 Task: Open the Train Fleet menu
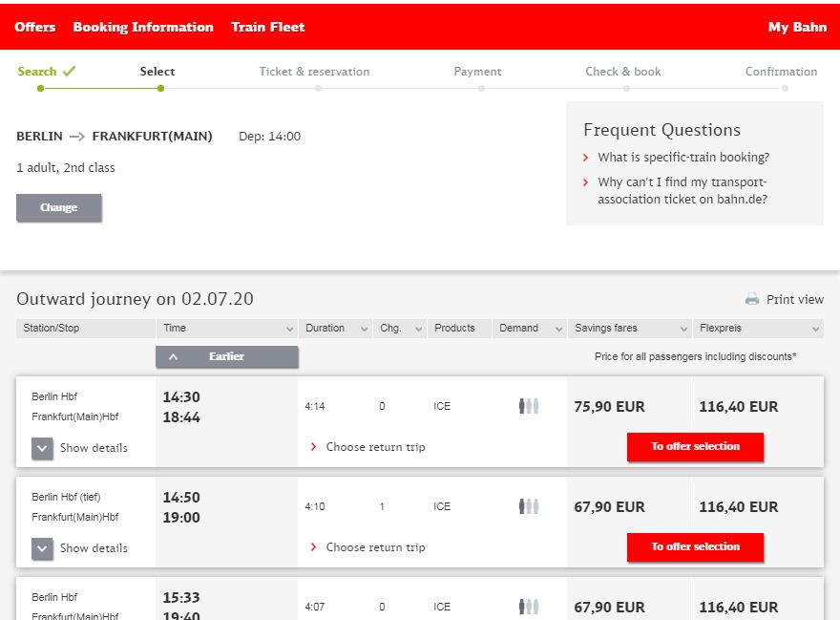pos(268,27)
